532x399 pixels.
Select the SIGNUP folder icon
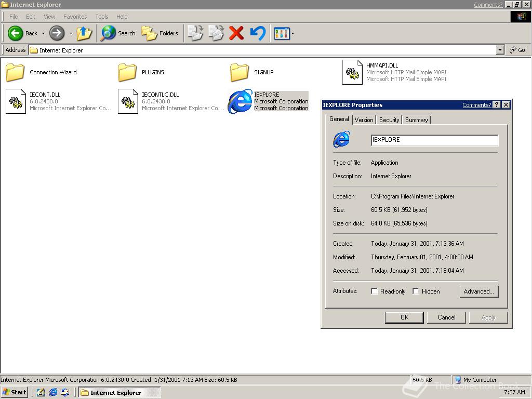coord(240,72)
